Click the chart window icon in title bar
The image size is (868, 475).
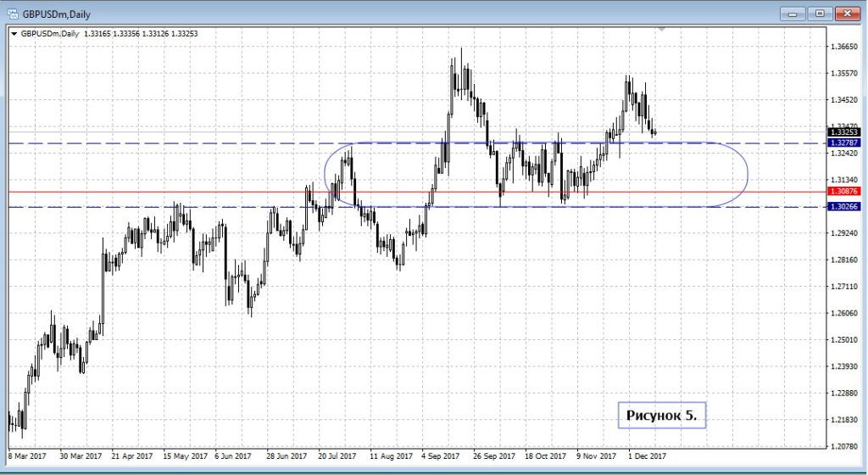pos(12,14)
